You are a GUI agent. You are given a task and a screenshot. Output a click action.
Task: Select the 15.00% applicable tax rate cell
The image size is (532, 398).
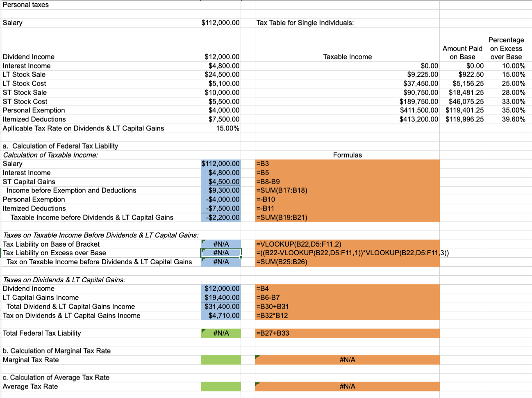click(221, 128)
